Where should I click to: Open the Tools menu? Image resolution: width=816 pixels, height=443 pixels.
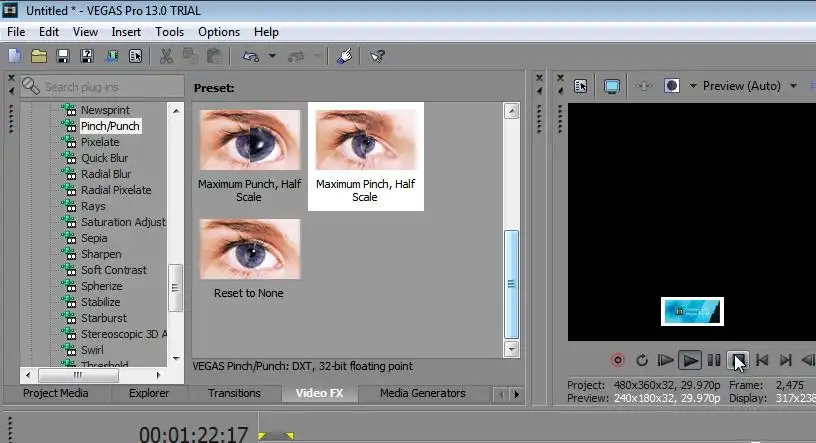170,32
